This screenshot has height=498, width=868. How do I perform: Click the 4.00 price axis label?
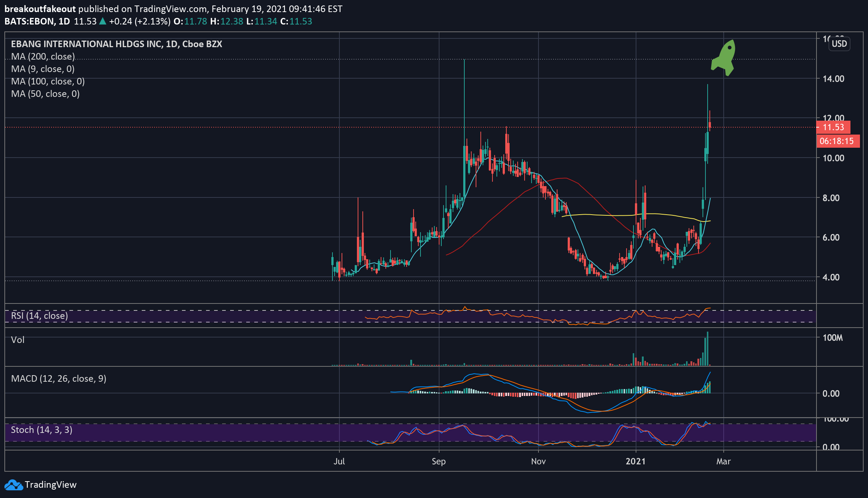(x=831, y=277)
